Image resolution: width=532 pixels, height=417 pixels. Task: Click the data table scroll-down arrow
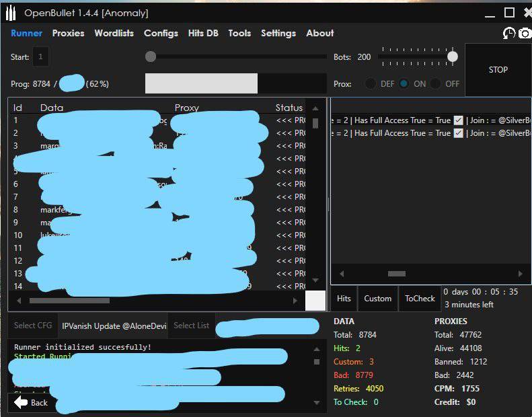(x=315, y=280)
